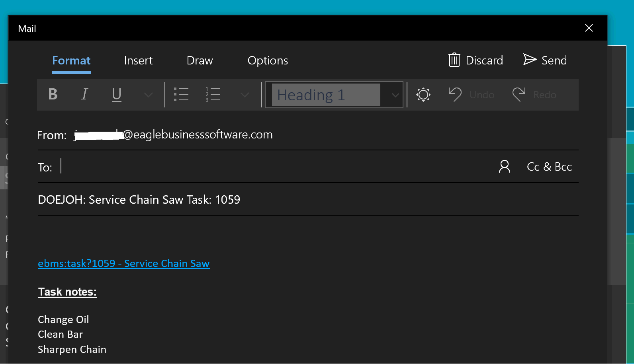Send the email message
The width and height of the screenshot is (634, 364).
click(x=545, y=60)
